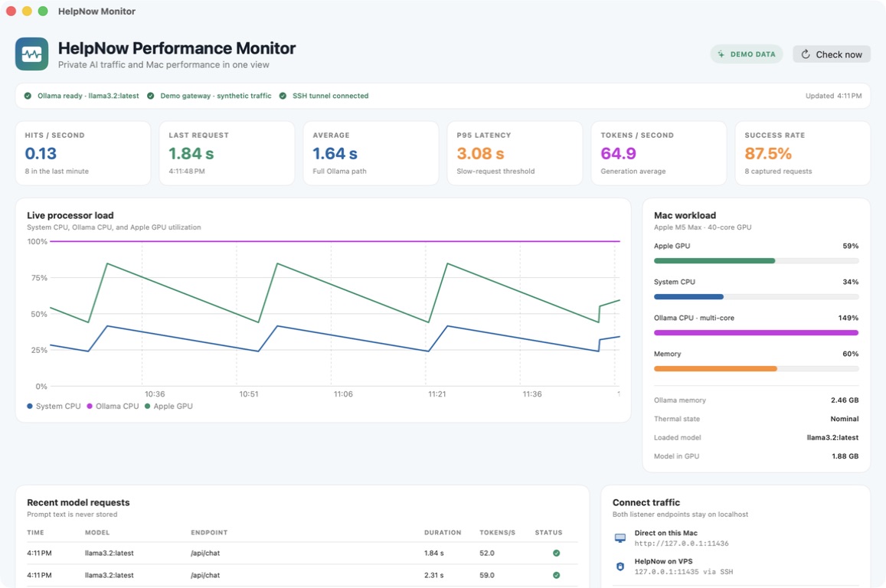Click the monitor icon for Direct on this Mac
The image size is (886, 588).
click(x=620, y=537)
